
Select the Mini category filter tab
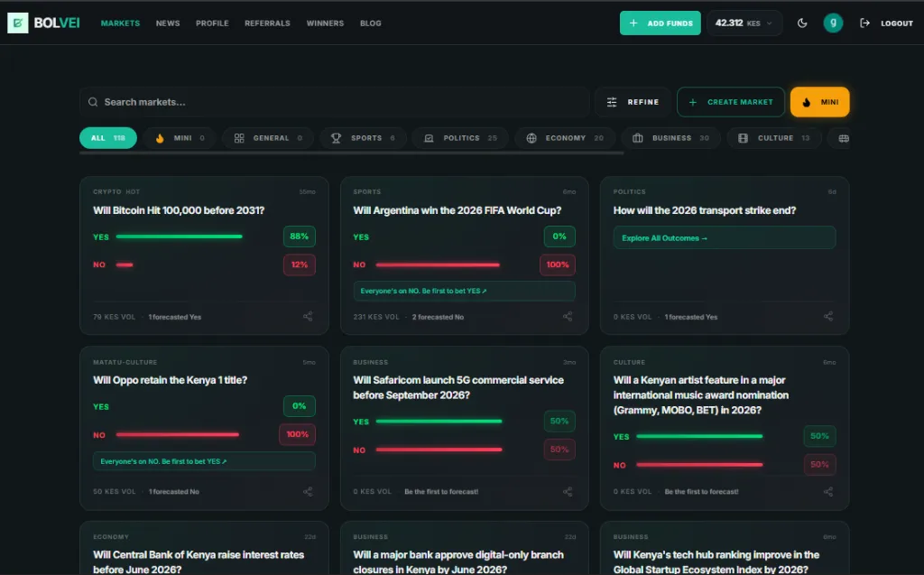tap(180, 138)
